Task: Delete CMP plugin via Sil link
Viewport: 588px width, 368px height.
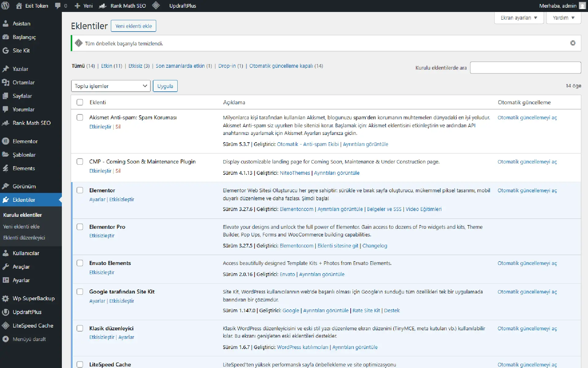Action: point(118,171)
